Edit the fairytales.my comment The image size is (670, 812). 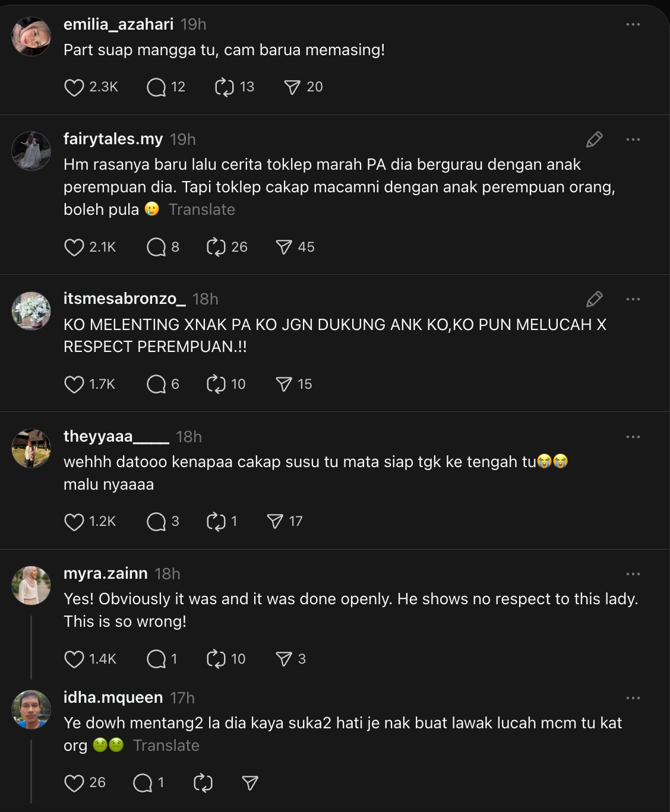pos(593,139)
